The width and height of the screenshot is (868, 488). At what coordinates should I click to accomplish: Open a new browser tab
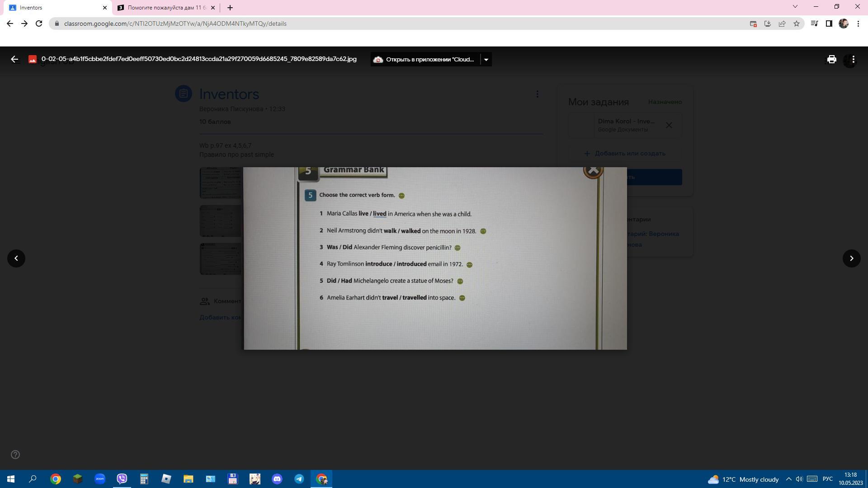pyautogui.click(x=230, y=8)
